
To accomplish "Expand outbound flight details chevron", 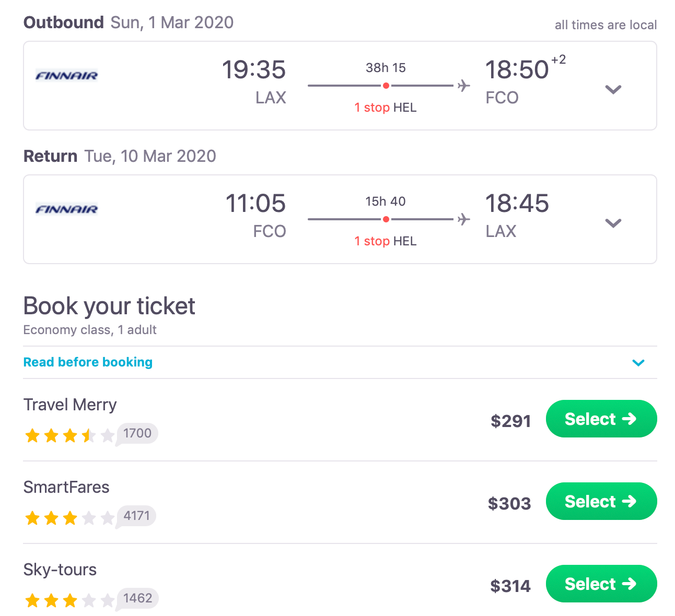I will (x=613, y=89).
